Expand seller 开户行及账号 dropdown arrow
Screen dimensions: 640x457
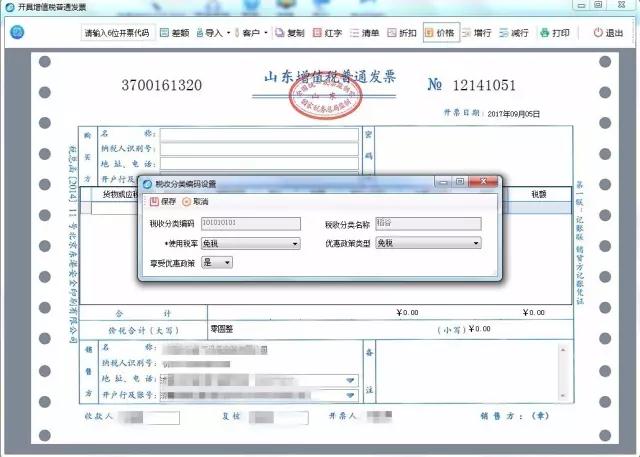pos(350,395)
